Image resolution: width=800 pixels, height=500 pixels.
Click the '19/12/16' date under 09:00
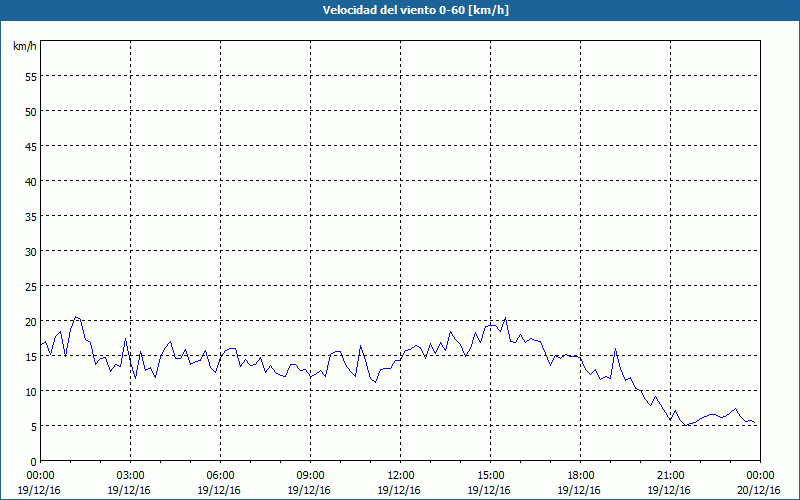point(309,490)
